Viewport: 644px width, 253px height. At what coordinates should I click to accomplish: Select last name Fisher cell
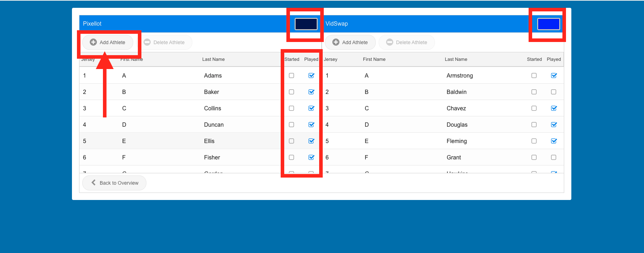212,157
